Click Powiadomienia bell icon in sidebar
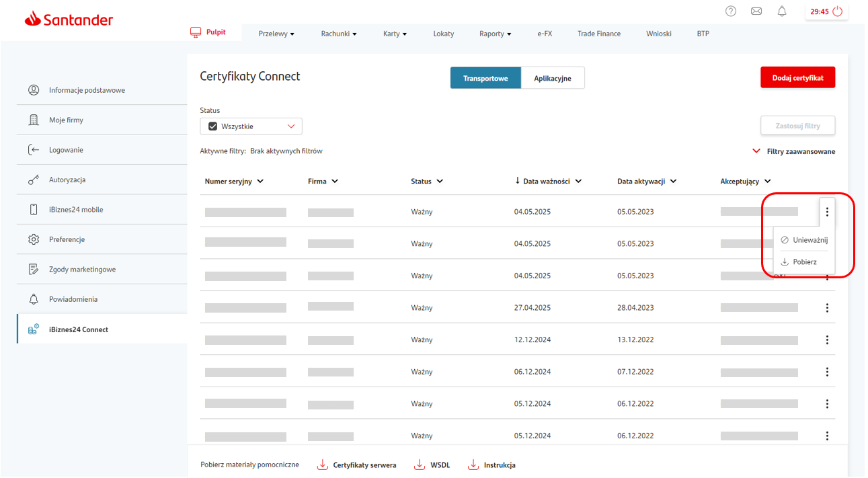This screenshot has width=868, height=478. tap(34, 299)
